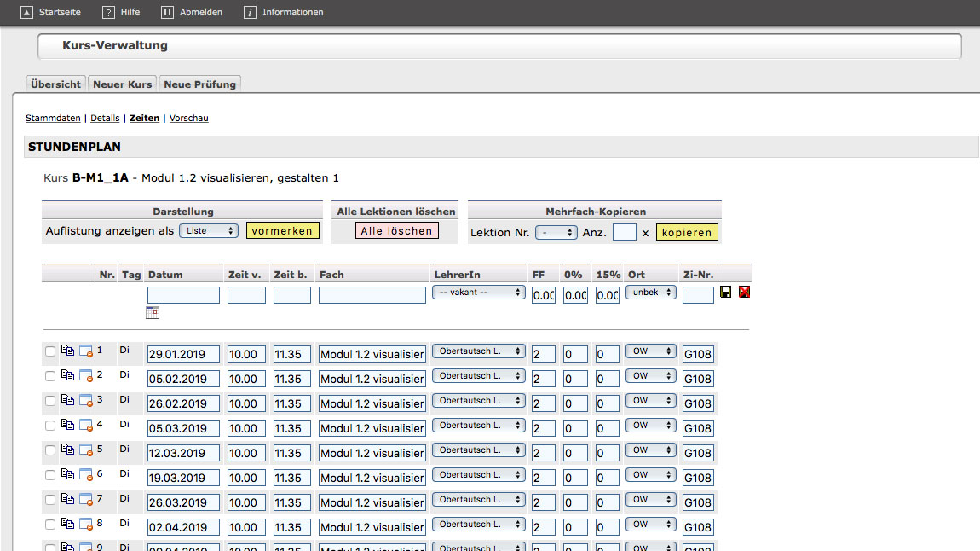Click the delete entry icon for lesson 2
Viewport: 980px width, 551px height.
86,376
